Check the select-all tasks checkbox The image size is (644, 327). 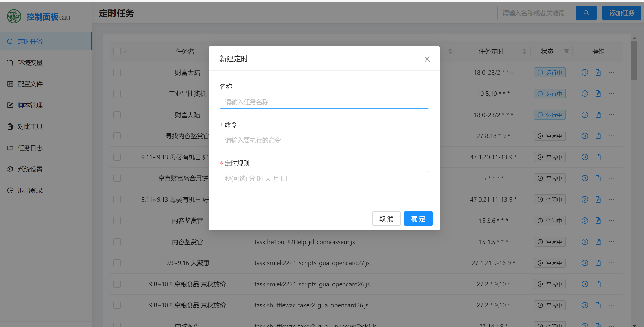point(117,51)
